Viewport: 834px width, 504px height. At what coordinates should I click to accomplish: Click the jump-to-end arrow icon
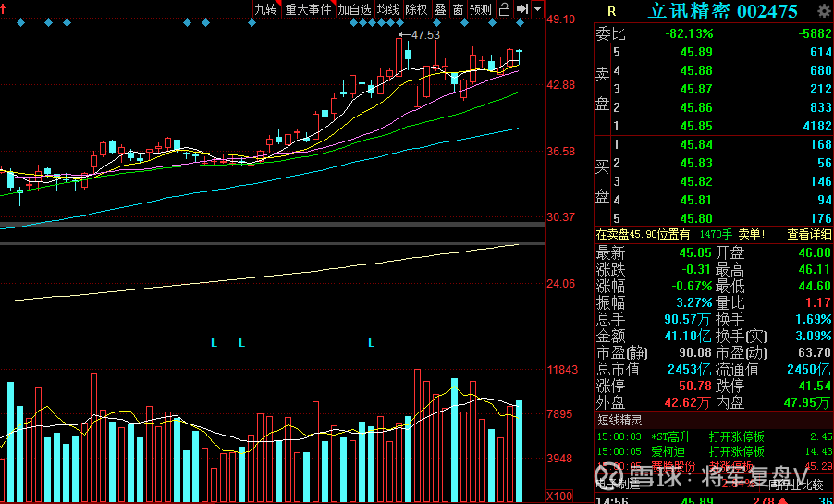coord(522,9)
